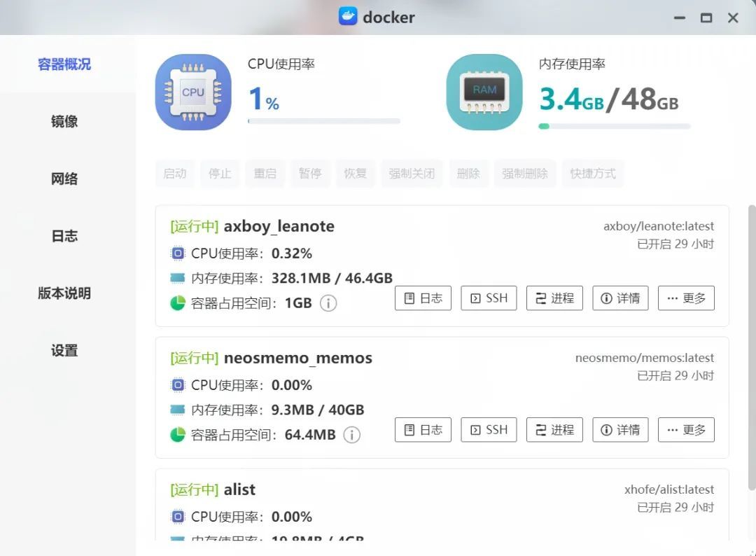The image size is (756, 556).
Task: Open 详情 details for axboy_leanote
Action: [x=620, y=298]
